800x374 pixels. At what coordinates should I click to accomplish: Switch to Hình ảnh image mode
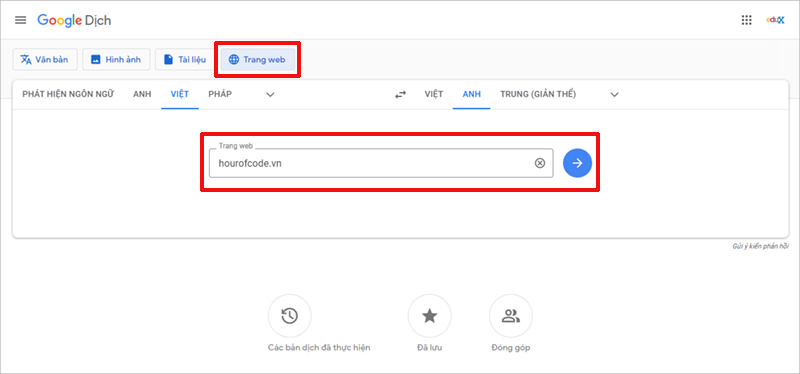click(x=116, y=60)
